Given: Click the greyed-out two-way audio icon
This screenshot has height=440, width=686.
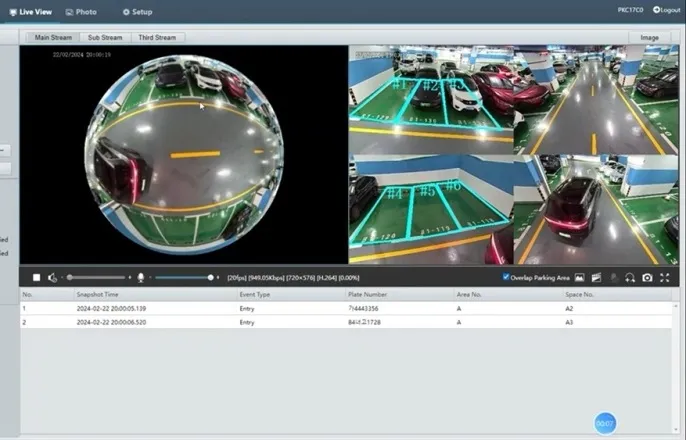Looking at the screenshot, I should pos(614,277).
